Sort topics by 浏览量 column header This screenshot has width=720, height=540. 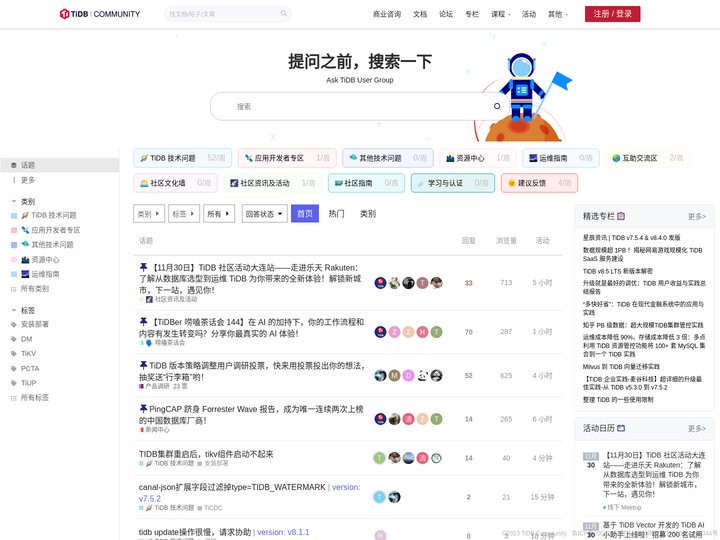[x=506, y=241]
